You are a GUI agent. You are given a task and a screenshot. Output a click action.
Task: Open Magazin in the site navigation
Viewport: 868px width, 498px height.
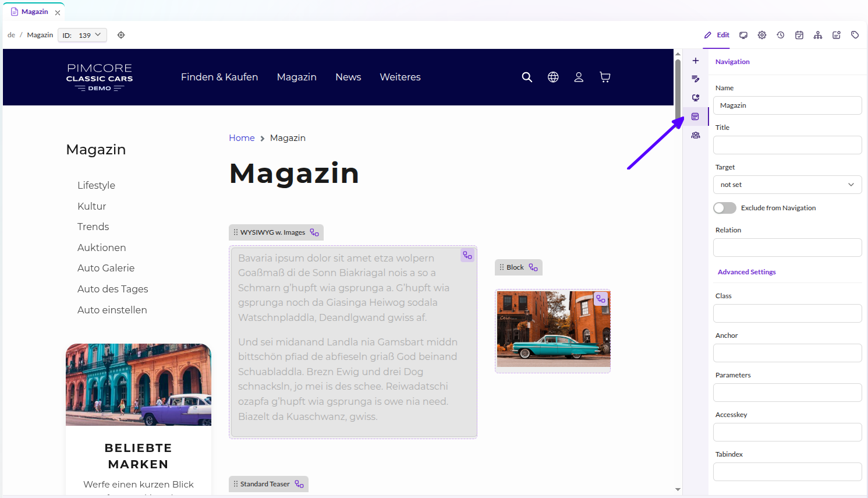coord(297,77)
